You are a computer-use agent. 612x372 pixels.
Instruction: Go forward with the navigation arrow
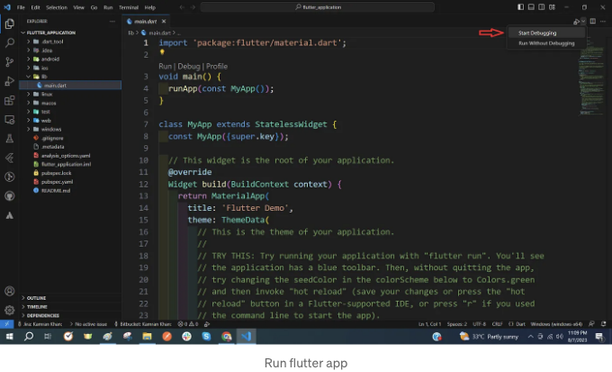tap(193, 7)
